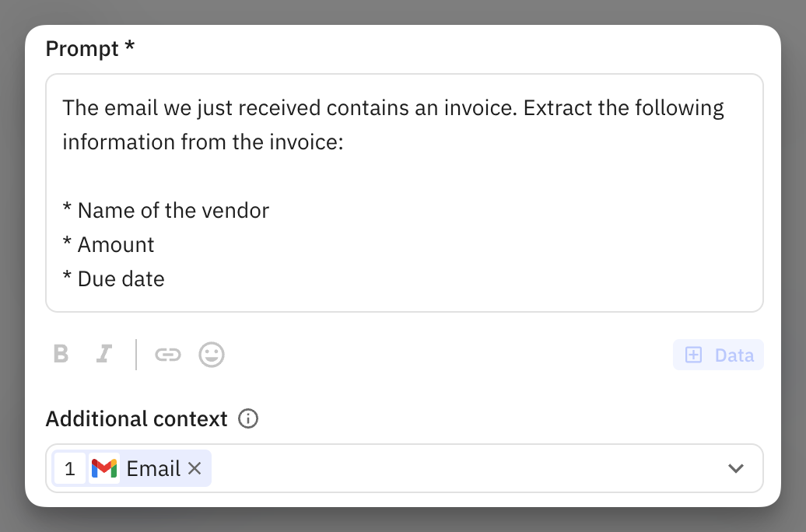
Task: Place cursor on the "Name of the vendor" line
Action: point(166,210)
